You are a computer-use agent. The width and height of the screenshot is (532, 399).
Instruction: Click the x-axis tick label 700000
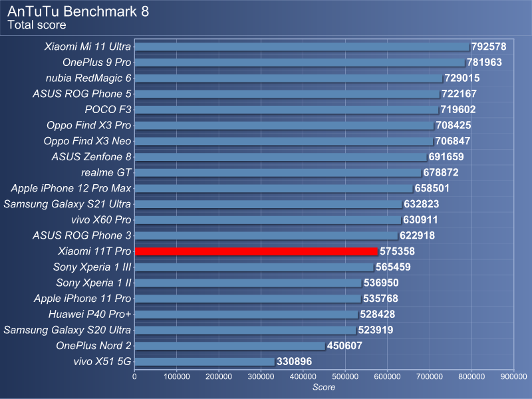pyautogui.click(x=430, y=376)
